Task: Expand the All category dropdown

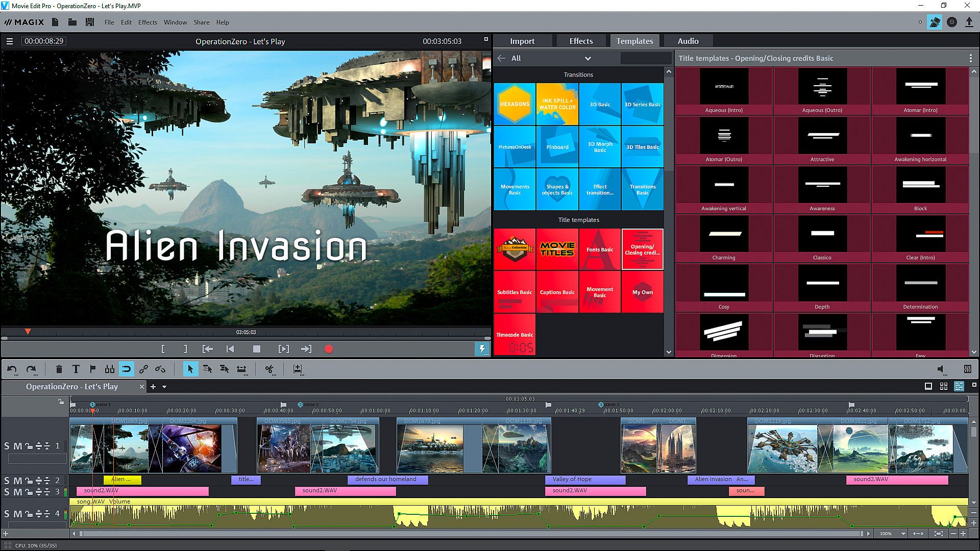Action: (587, 58)
